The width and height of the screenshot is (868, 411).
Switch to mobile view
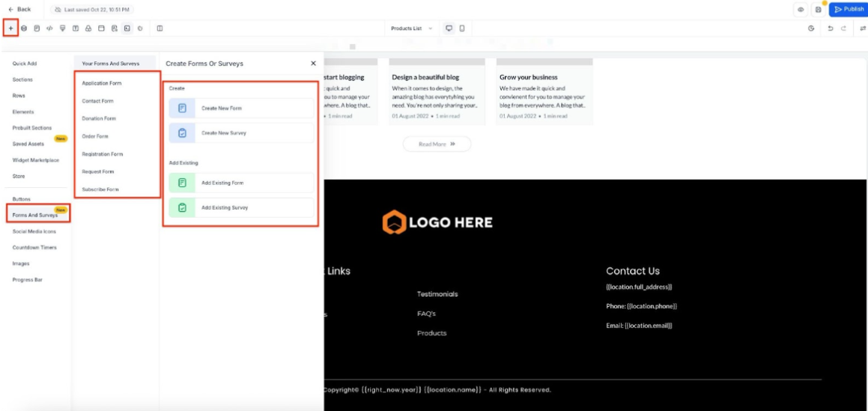pyautogui.click(x=461, y=28)
